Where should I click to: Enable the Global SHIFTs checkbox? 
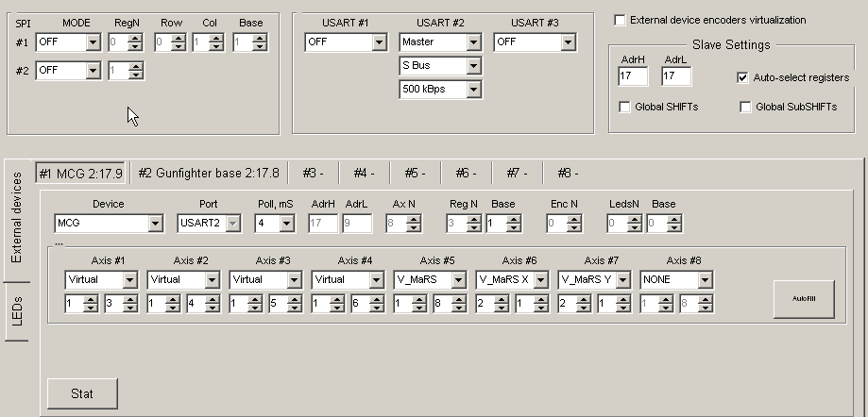click(x=624, y=107)
